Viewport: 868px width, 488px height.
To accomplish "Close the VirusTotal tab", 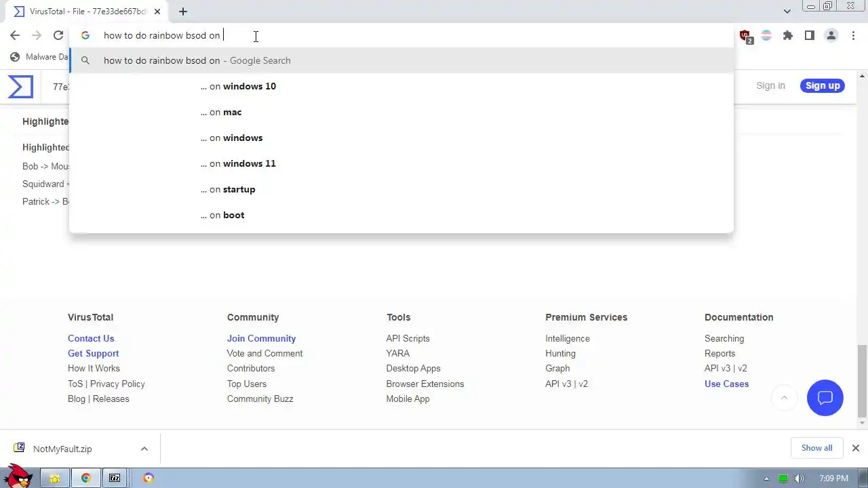I will [x=157, y=12].
